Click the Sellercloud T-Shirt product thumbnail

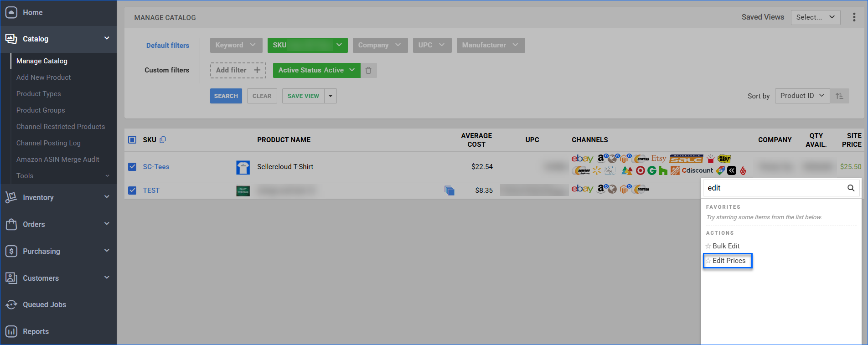click(x=243, y=167)
